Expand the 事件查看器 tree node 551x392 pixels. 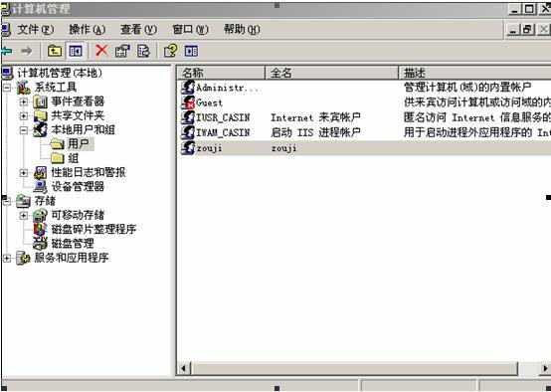click(x=24, y=101)
